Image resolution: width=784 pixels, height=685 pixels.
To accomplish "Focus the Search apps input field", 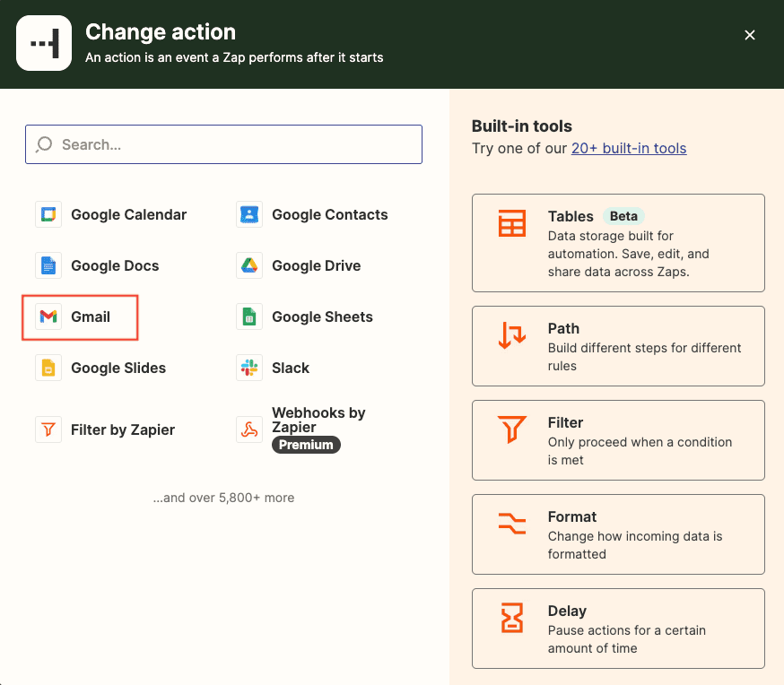I will point(223,144).
